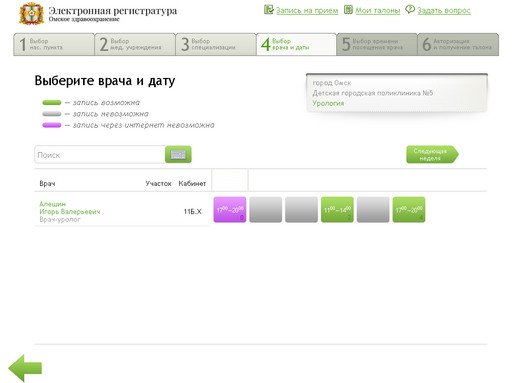Click Детская городская поликлиника №5 text

tap(373, 93)
